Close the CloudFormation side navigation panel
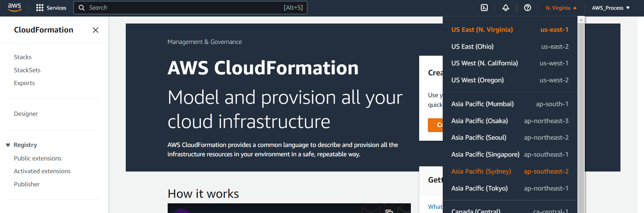Viewport: 644px width, 213px height. click(96, 30)
